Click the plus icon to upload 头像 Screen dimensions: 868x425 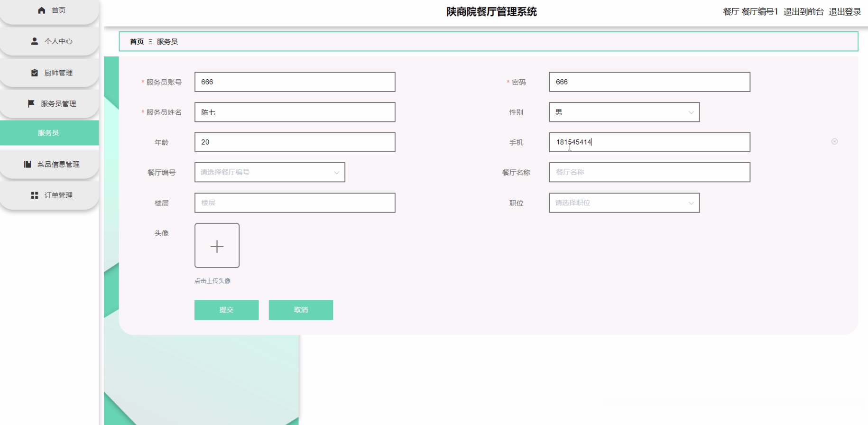click(x=217, y=246)
